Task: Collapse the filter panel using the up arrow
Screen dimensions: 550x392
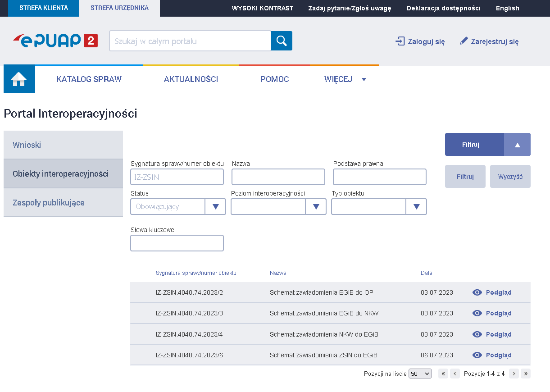Action: 517,144
